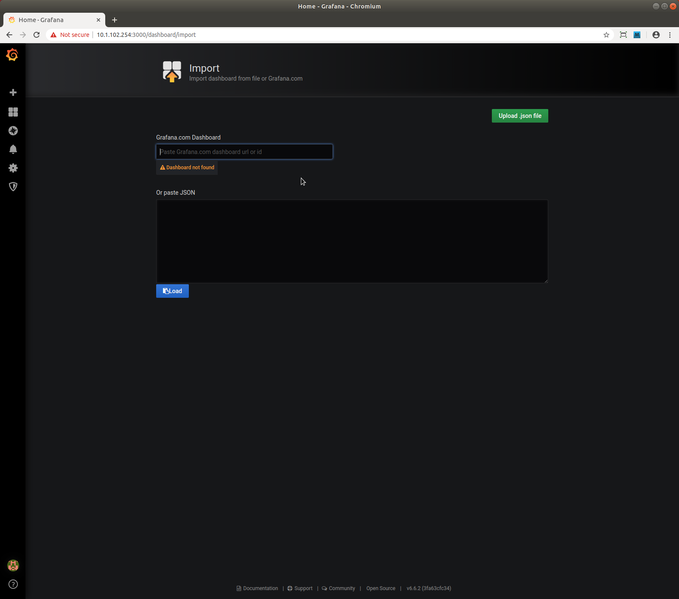
Task: Open the user profile avatar in sidebar
Action: click(13, 565)
